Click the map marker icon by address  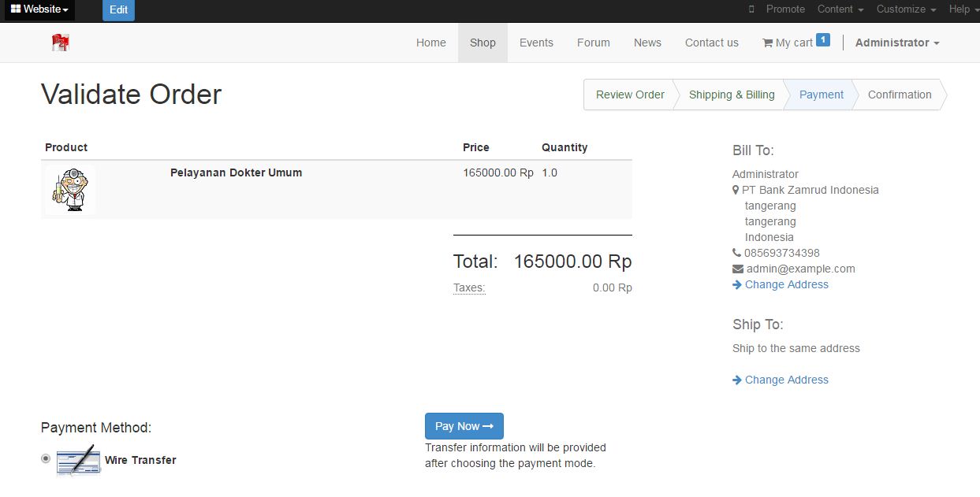click(736, 190)
